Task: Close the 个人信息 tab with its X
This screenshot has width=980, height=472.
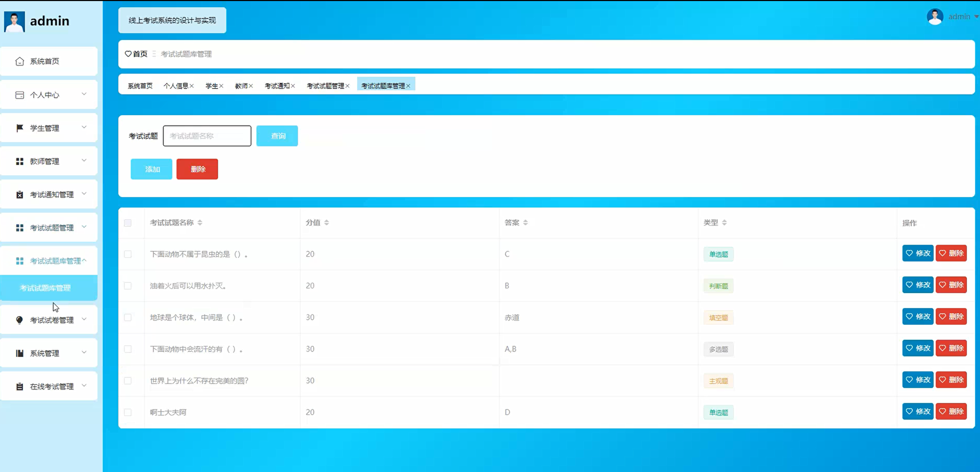Action: [192, 86]
